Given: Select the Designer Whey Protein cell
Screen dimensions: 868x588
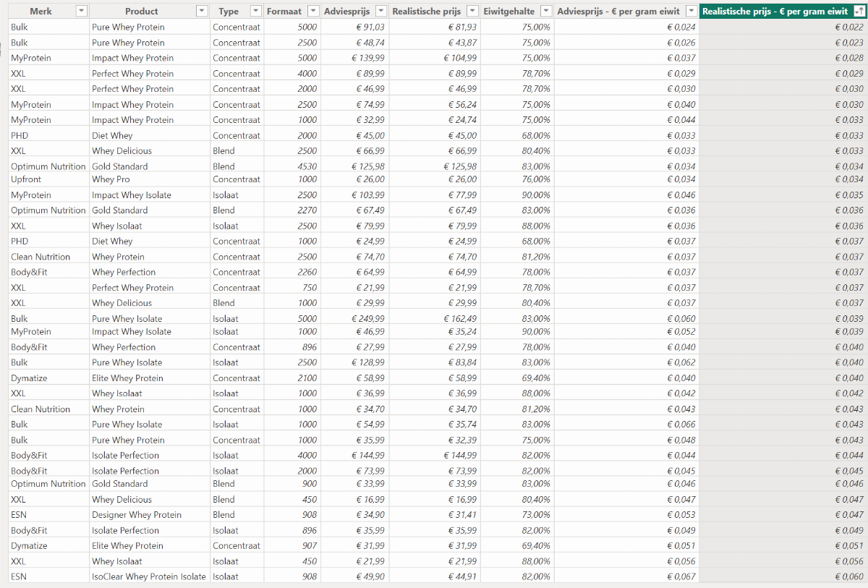Looking at the screenshot, I should pyautogui.click(x=136, y=515).
